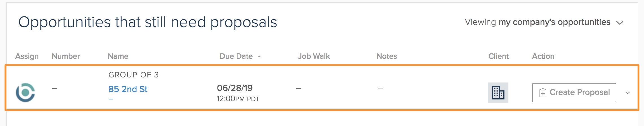Click the GROUP OF 3 label
The width and height of the screenshot is (644, 126).
point(134,75)
